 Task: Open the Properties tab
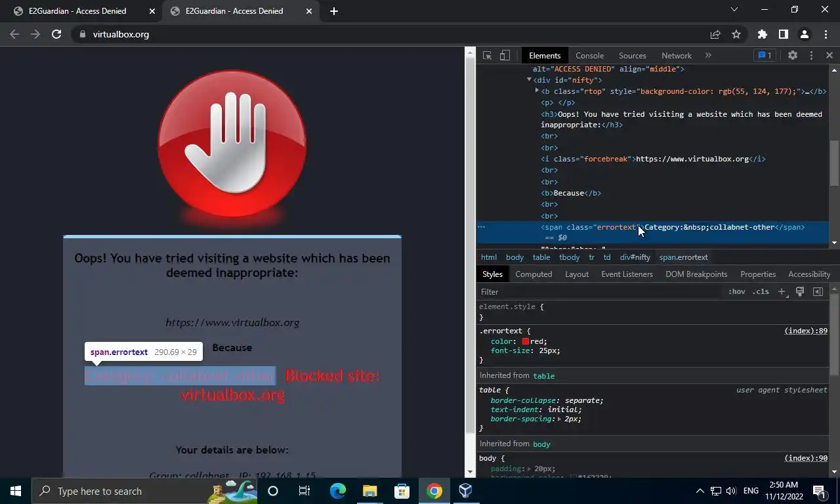pyautogui.click(x=758, y=274)
